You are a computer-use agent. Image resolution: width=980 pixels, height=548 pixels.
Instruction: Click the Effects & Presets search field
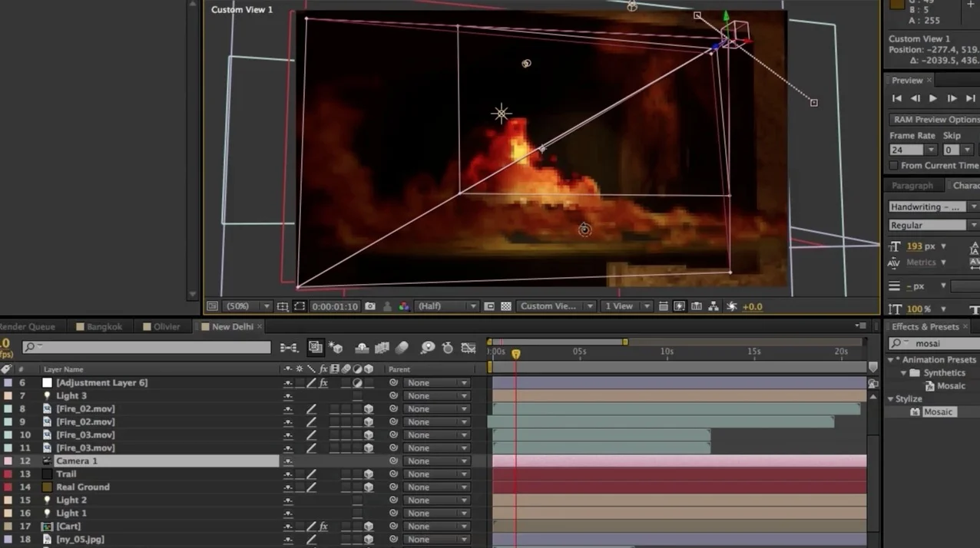[935, 344]
